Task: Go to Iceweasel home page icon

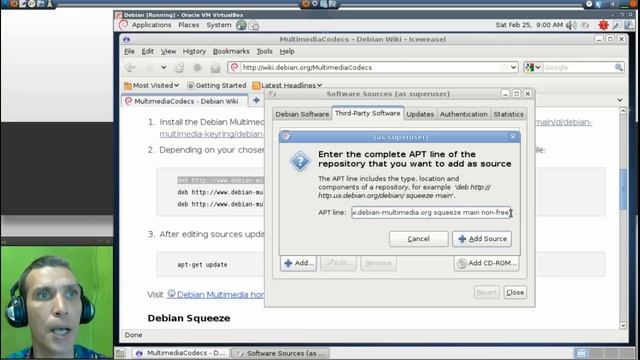Action: [215, 68]
